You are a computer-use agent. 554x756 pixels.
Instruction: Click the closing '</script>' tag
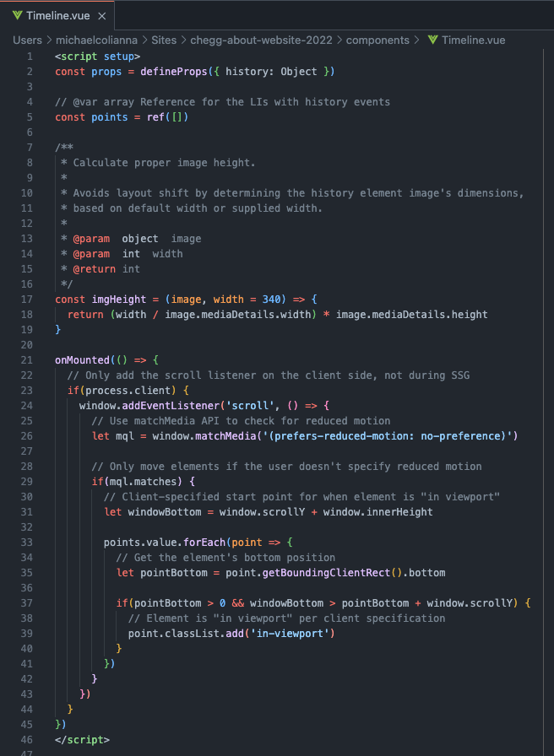(83, 740)
